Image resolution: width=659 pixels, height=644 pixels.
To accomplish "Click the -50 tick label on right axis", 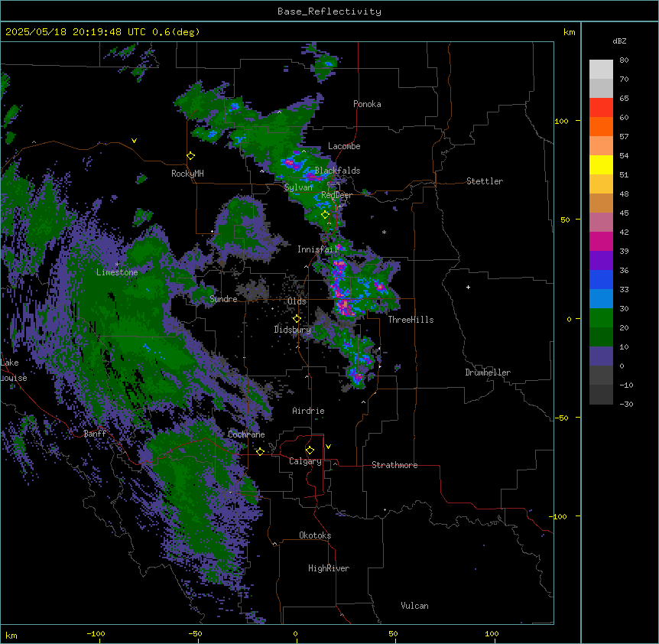I will 561,418.
